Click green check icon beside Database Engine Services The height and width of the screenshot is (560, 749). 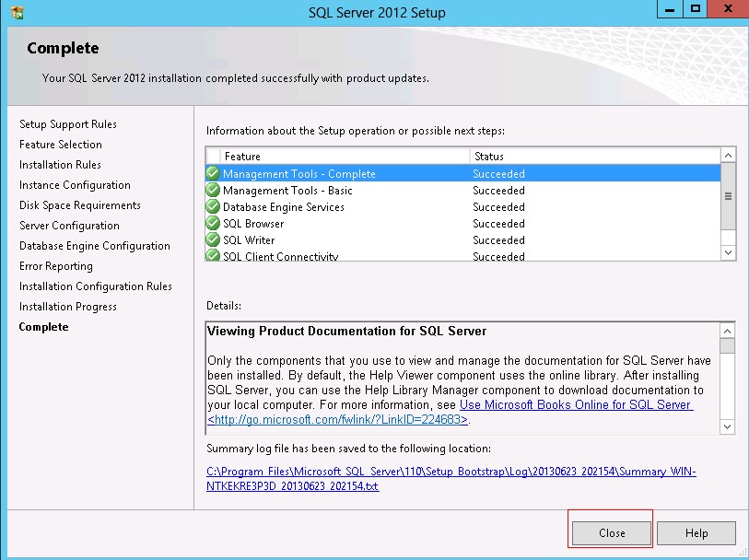tap(213, 207)
